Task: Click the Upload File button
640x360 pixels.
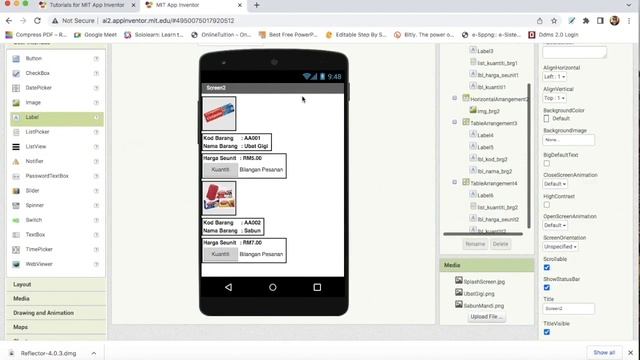Action: 486,317
